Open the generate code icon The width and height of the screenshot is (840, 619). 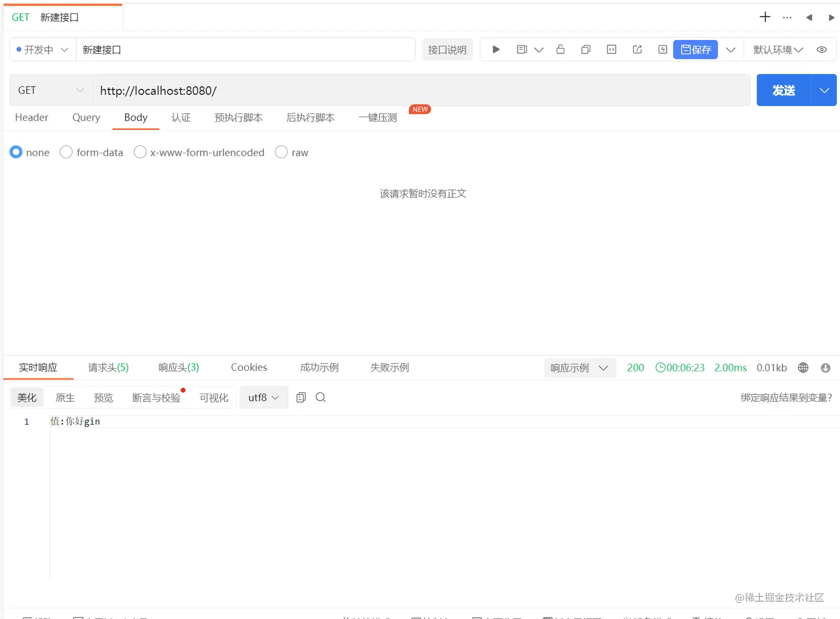pyautogui.click(x=611, y=49)
